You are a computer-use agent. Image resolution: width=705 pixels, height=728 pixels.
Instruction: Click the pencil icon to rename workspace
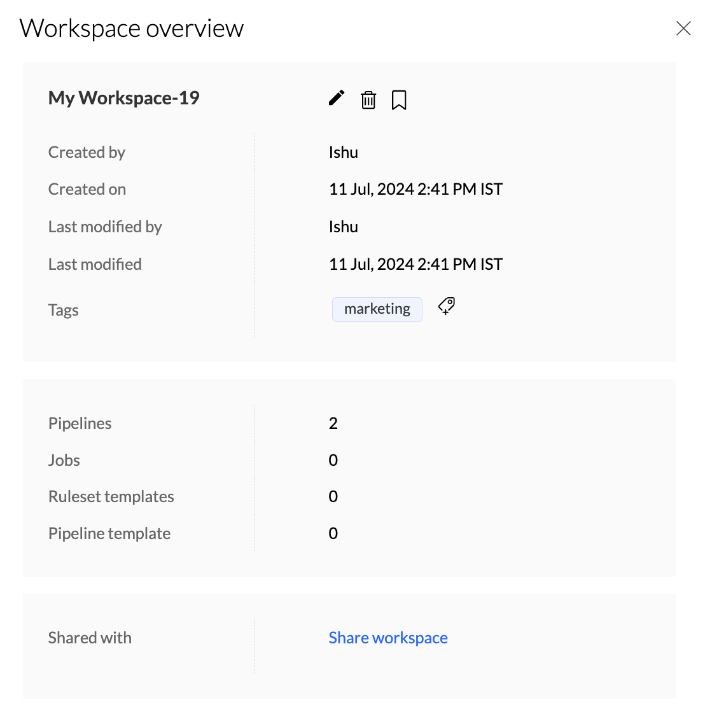(x=337, y=98)
